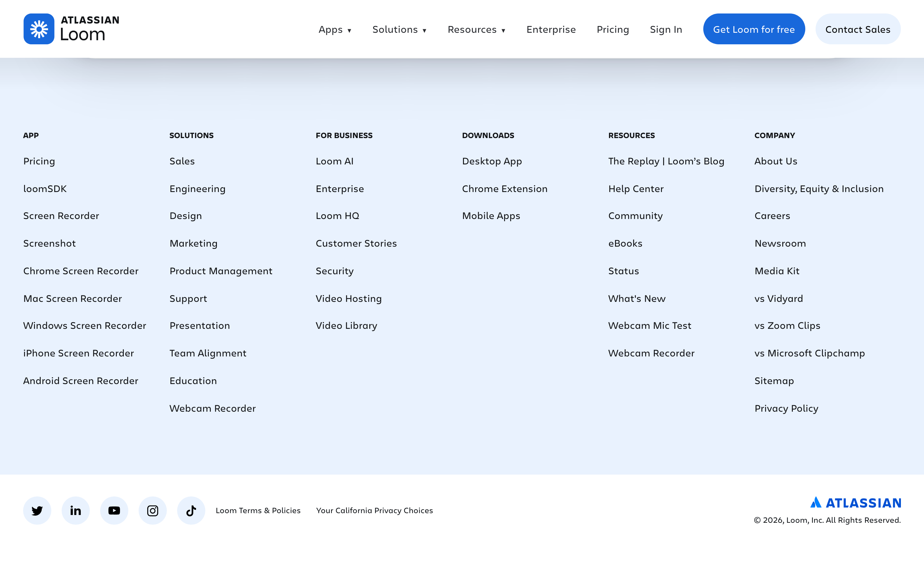
Task: Open Your California Privacy Choices link
Action: coord(374,511)
